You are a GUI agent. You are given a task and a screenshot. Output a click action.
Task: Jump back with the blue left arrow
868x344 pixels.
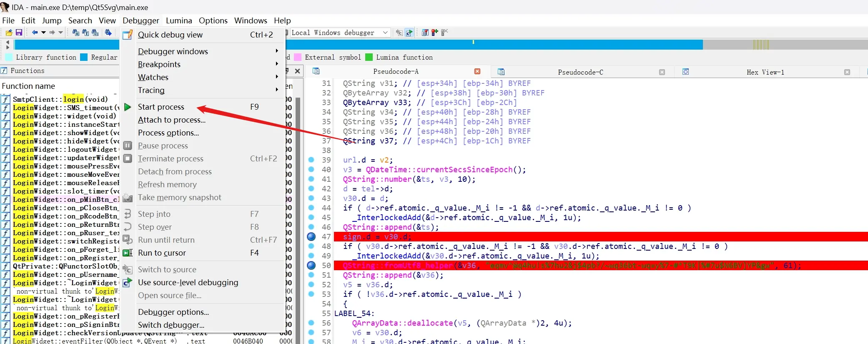[35, 33]
